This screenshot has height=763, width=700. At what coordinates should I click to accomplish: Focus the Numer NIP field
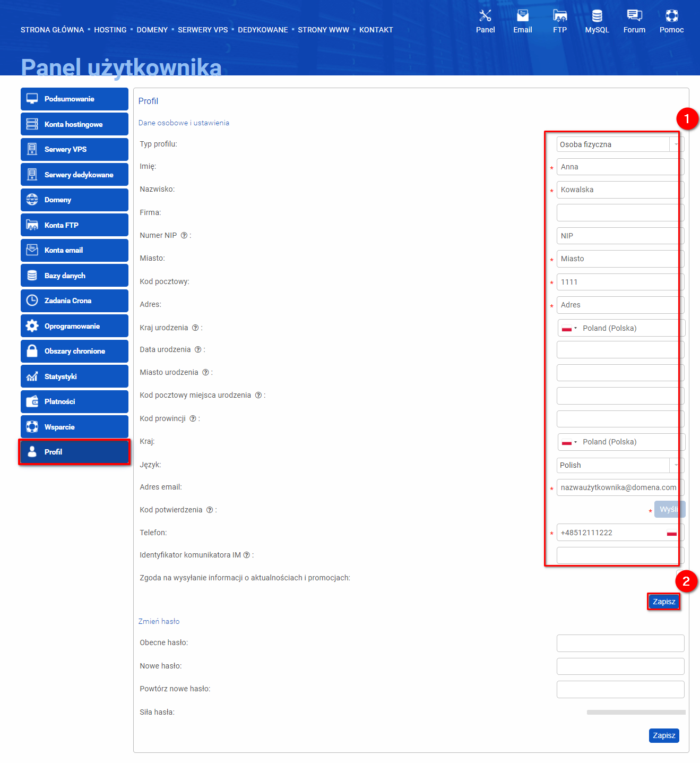(x=620, y=236)
